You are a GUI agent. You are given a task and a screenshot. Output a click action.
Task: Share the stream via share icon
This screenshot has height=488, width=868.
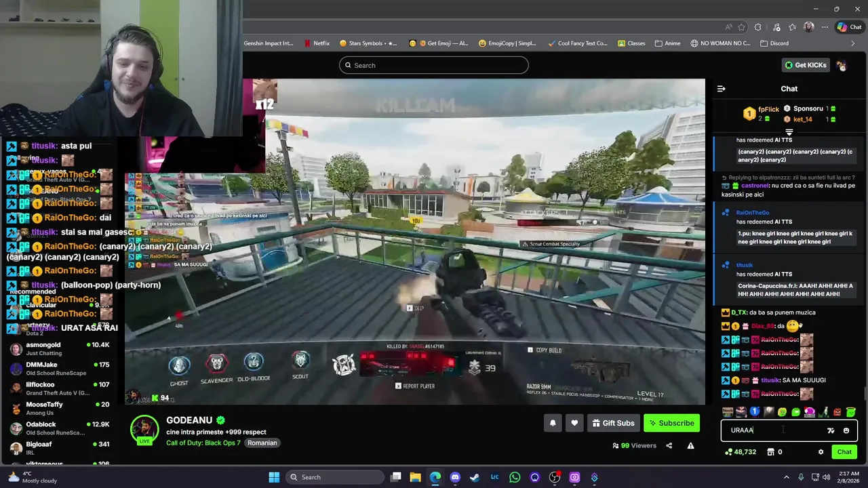click(669, 446)
